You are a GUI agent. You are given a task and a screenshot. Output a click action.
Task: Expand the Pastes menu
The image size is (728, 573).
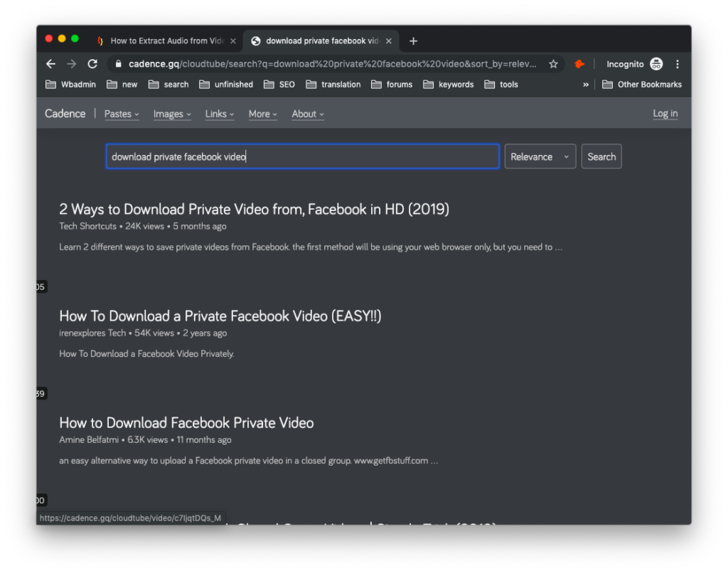coord(122,114)
